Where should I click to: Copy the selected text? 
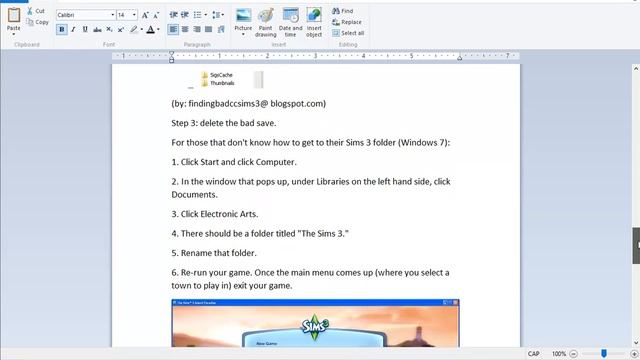coord(37,22)
